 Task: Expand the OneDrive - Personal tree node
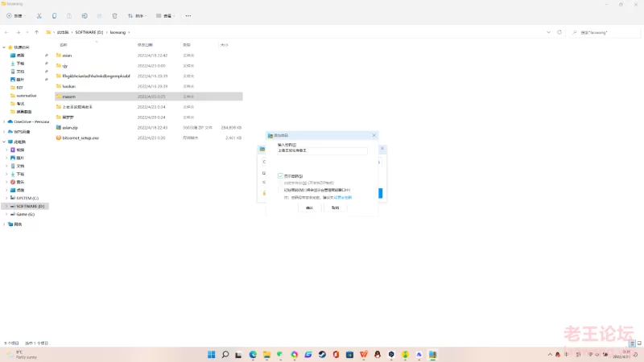point(5,121)
